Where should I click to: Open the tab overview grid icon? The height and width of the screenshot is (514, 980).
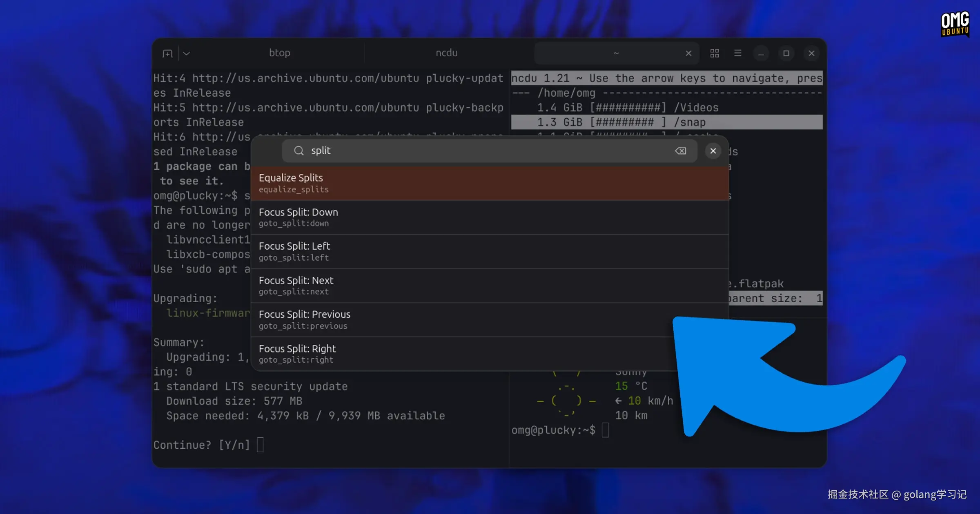(x=715, y=53)
